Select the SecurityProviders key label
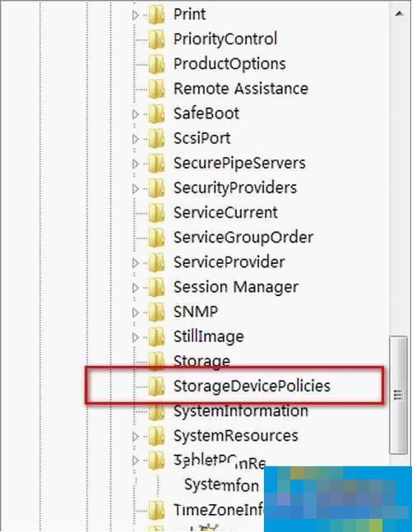Viewport: 412px width, 532px height. pos(235,188)
